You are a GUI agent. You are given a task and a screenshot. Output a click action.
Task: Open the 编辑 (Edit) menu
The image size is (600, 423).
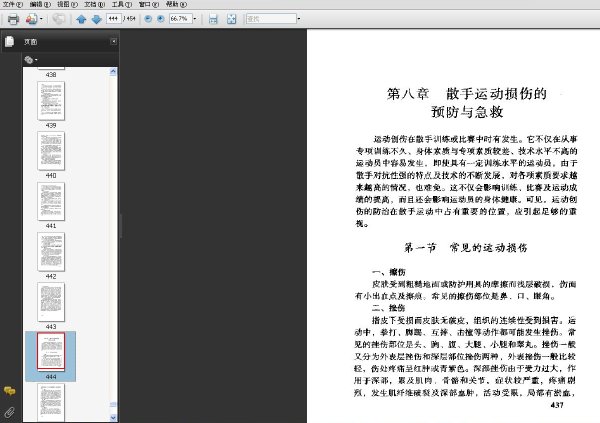(40, 4)
